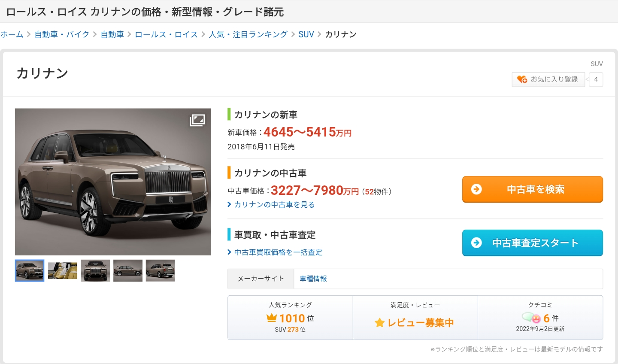Click chevron beside 中古車買取価格を一括査定
The width and height of the screenshot is (618, 364).
click(229, 252)
